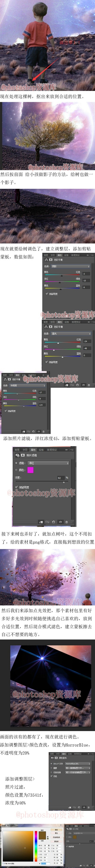Screen dimensions: 95x868
Task: Switch to 段落 tab in photo filter panel
Action: pyautogui.click(x=41, y=450)
